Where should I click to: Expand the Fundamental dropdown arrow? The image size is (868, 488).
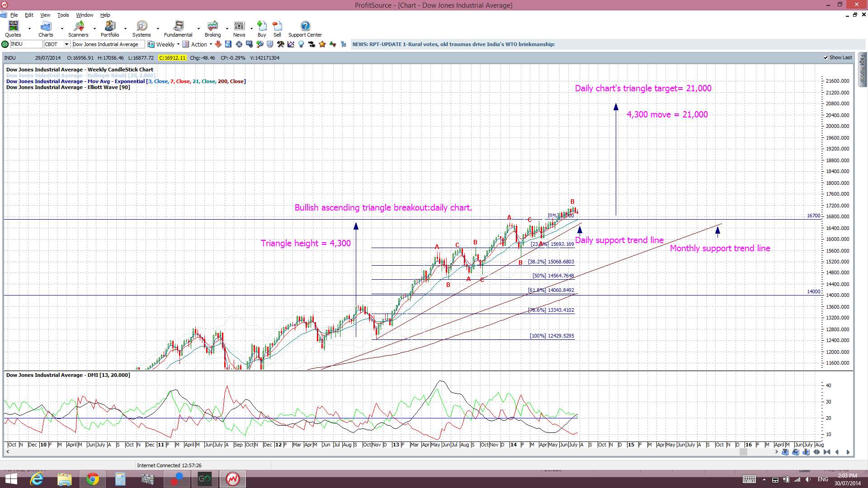click(x=198, y=28)
